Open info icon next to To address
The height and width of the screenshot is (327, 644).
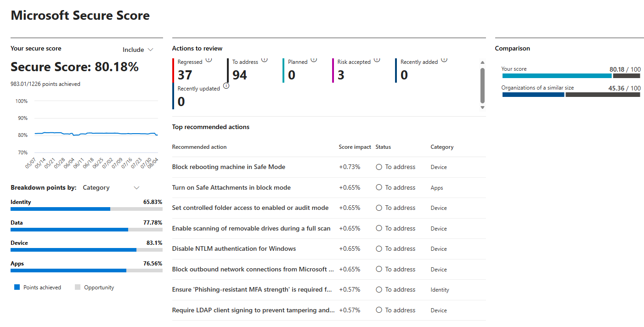[x=264, y=60]
